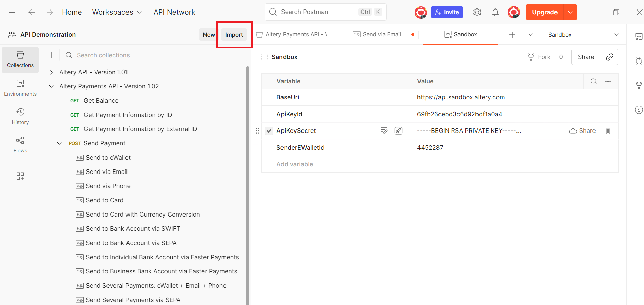Go forward with the right arrow
The image size is (644, 305).
click(x=50, y=12)
